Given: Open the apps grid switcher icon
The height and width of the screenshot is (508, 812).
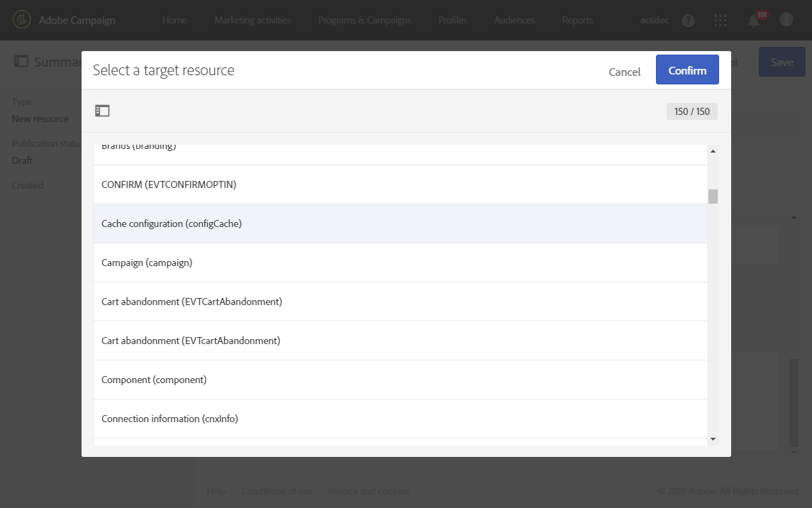Looking at the screenshot, I should pyautogui.click(x=721, y=21).
